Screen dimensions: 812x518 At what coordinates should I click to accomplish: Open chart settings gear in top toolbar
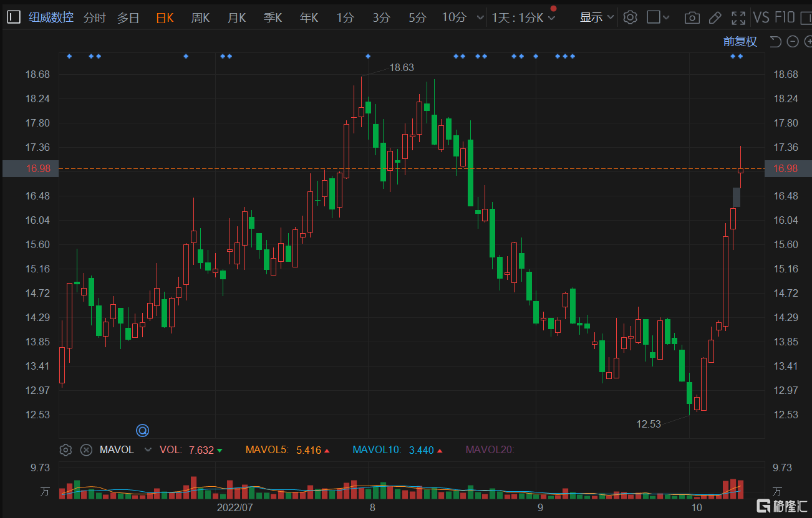click(630, 17)
